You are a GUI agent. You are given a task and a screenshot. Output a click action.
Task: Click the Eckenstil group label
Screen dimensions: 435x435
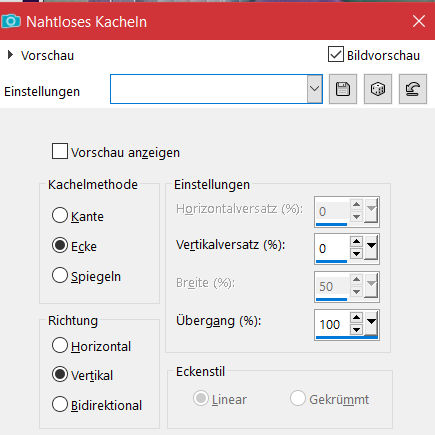click(200, 371)
